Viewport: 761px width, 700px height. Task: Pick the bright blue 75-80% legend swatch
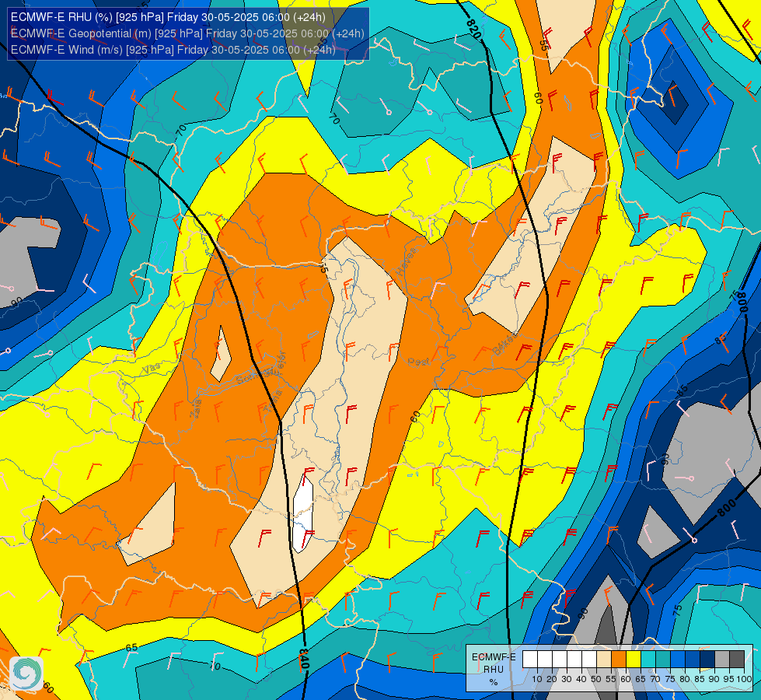tap(678, 660)
